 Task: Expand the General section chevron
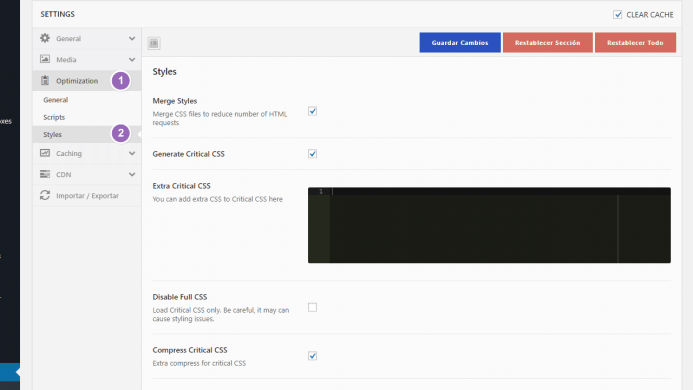(x=132, y=38)
